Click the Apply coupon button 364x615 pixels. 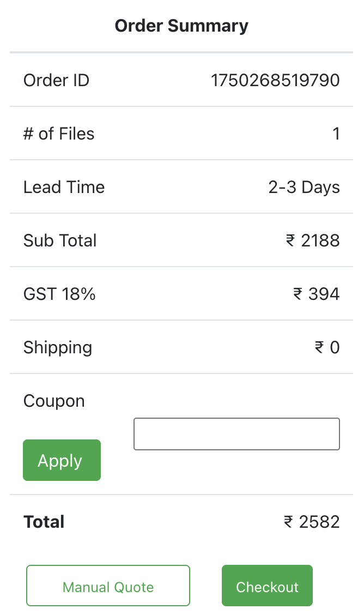62,460
